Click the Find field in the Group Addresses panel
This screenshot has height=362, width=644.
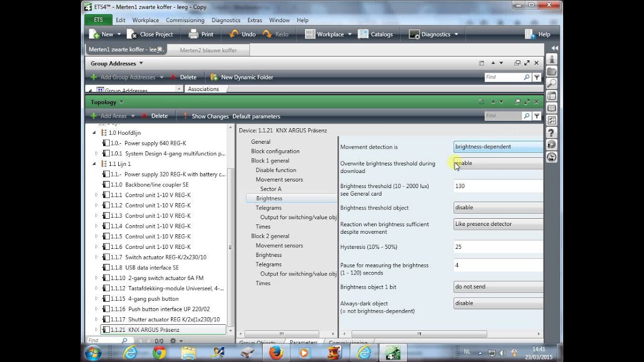(x=503, y=77)
